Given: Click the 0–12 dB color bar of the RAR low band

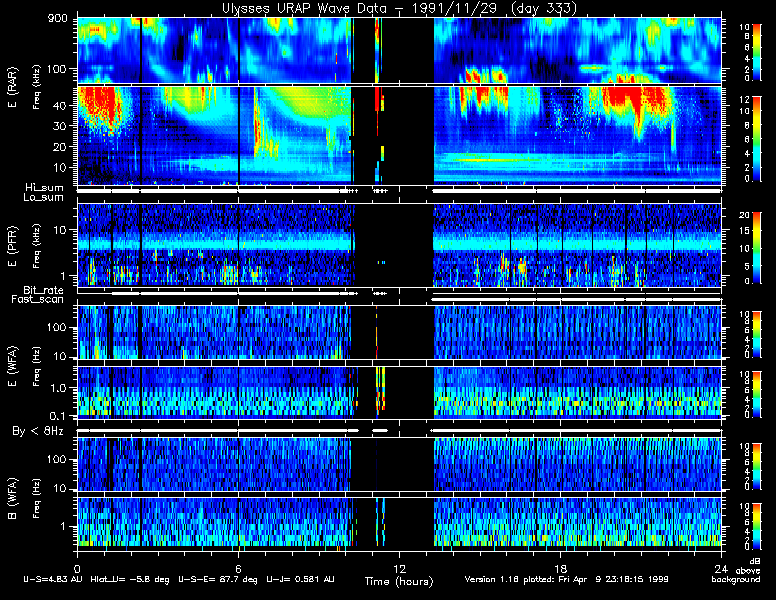Looking at the screenshot, I should point(757,139).
